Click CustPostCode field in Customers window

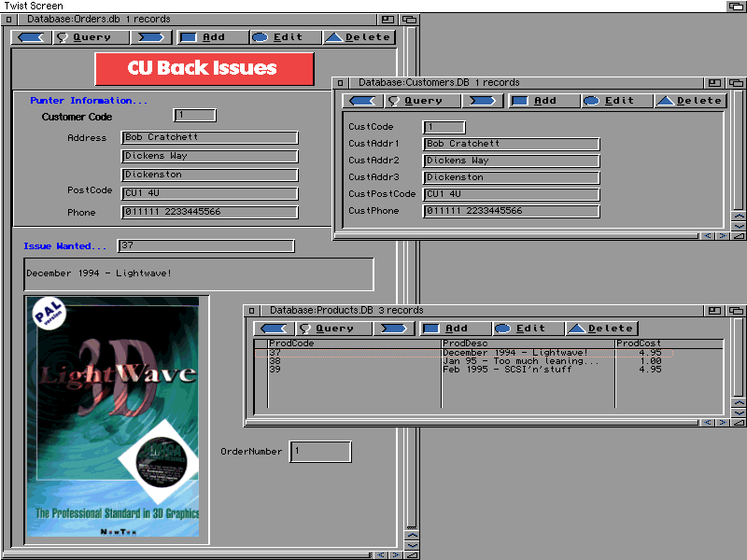(511, 194)
